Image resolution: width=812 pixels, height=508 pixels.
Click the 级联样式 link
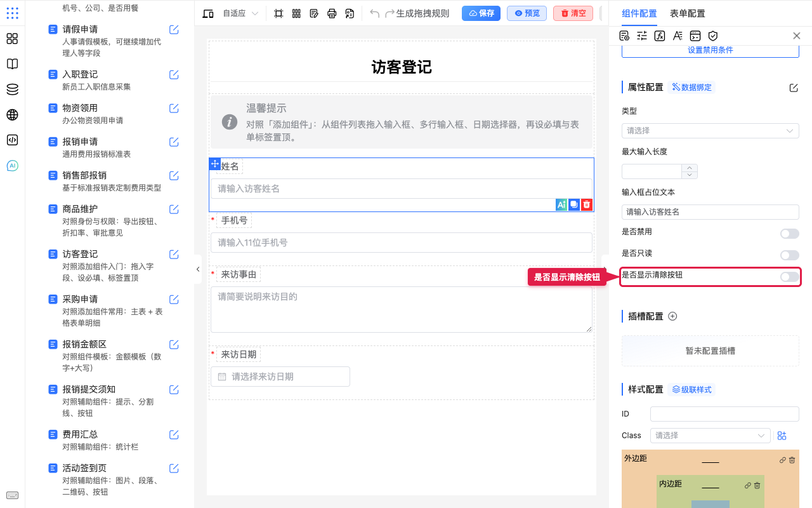coord(692,389)
